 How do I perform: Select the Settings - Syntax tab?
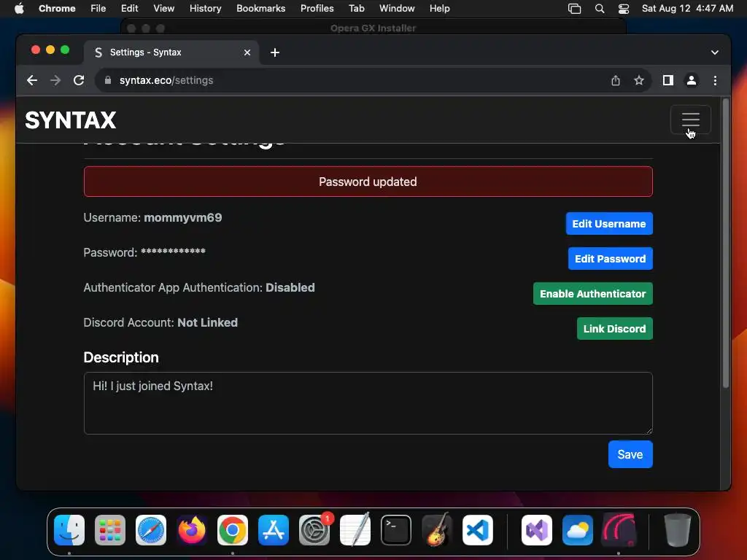tap(171, 52)
